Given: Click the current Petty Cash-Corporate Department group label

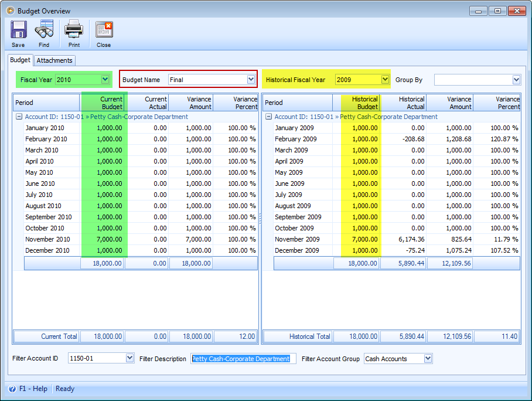Looking at the screenshot, I should click(139, 117).
